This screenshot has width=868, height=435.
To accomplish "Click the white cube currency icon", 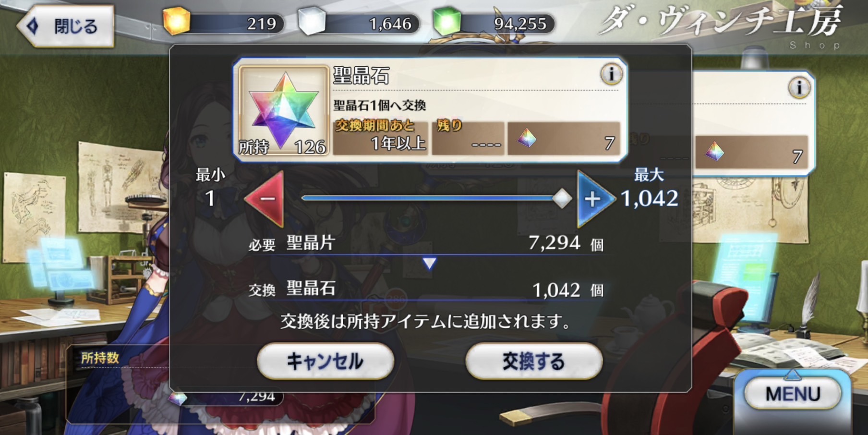I will tap(312, 21).
